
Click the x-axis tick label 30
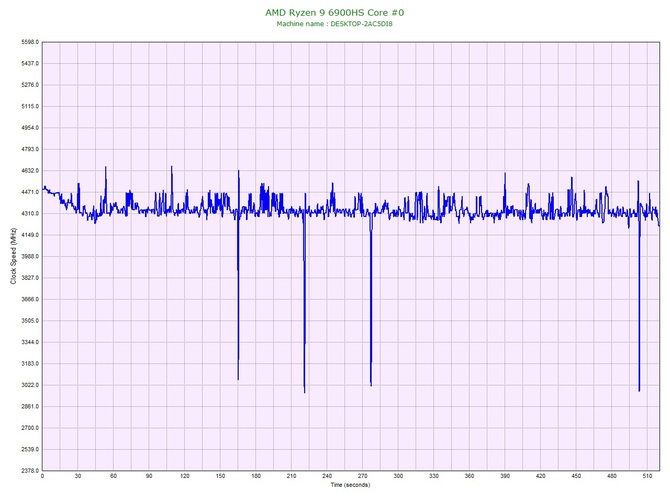pyautogui.click(x=78, y=476)
